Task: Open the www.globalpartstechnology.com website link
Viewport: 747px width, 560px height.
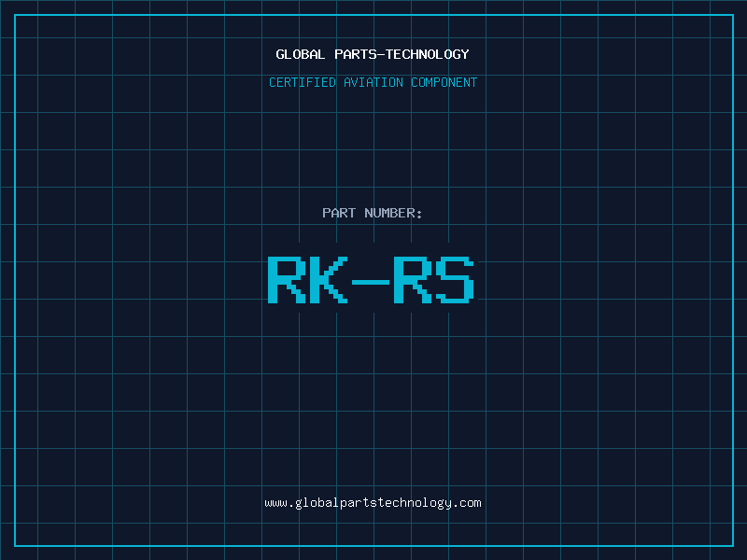Action: (x=373, y=503)
